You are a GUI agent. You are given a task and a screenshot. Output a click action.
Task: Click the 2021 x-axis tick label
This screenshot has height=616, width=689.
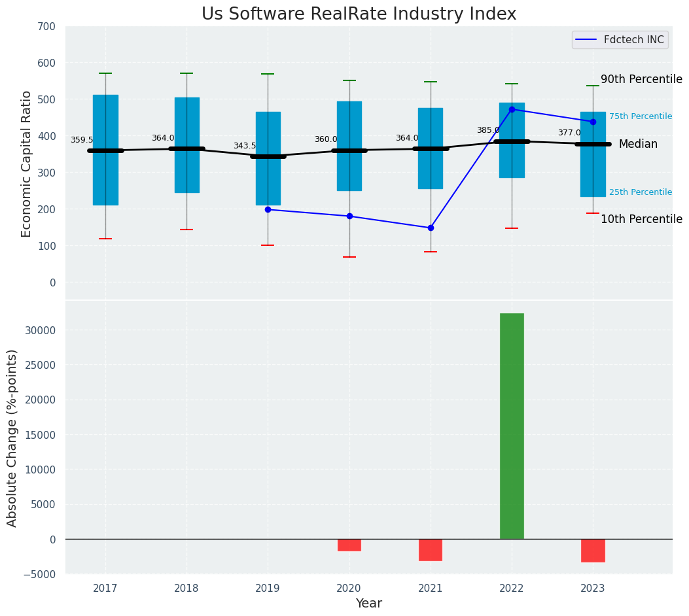(431, 588)
